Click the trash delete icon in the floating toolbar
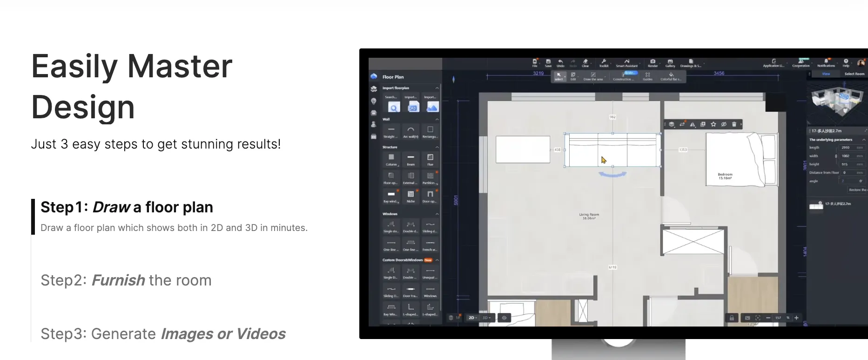The image size is (868, 360). click(734, 124)
